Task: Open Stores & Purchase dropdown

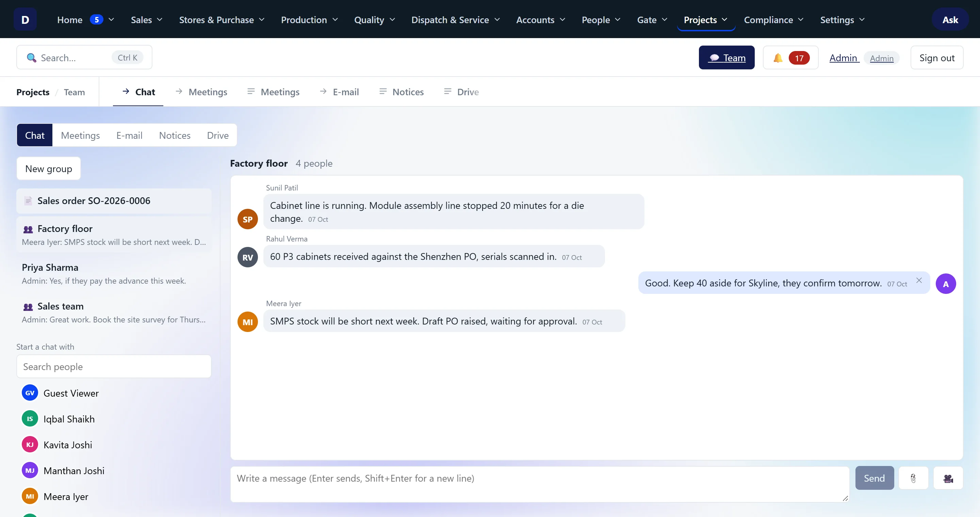Action: [x=222, y=19]
